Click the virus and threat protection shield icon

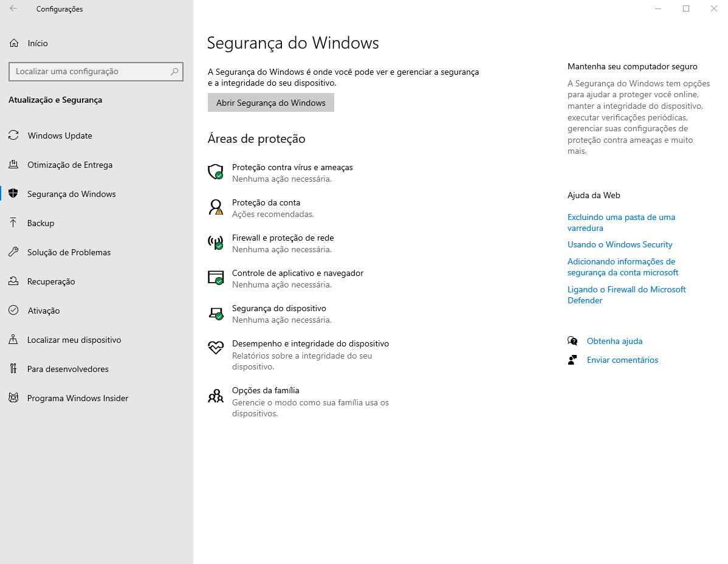click(216, 172)
